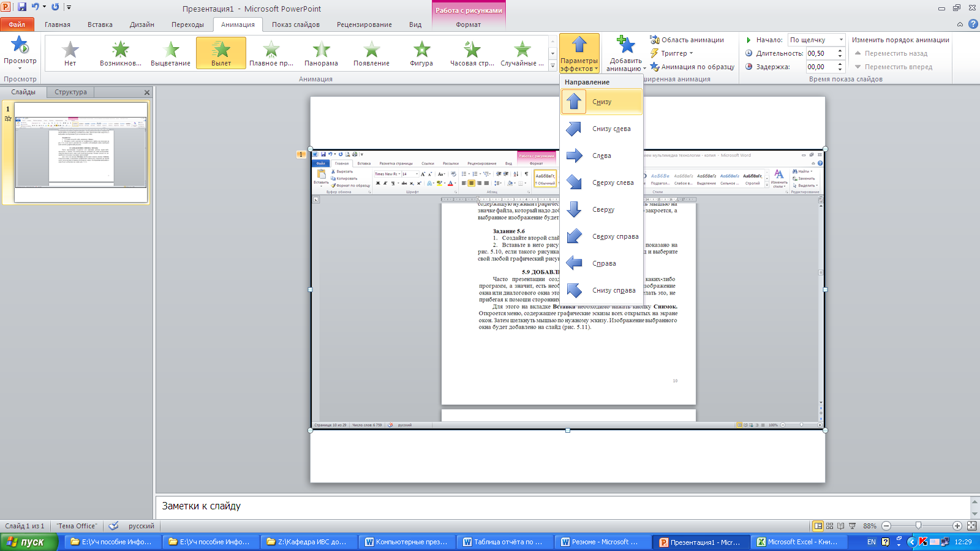Click the Save icon in quick access
The width and height of the screenshot is (980, 551).
tap(22, 7)
